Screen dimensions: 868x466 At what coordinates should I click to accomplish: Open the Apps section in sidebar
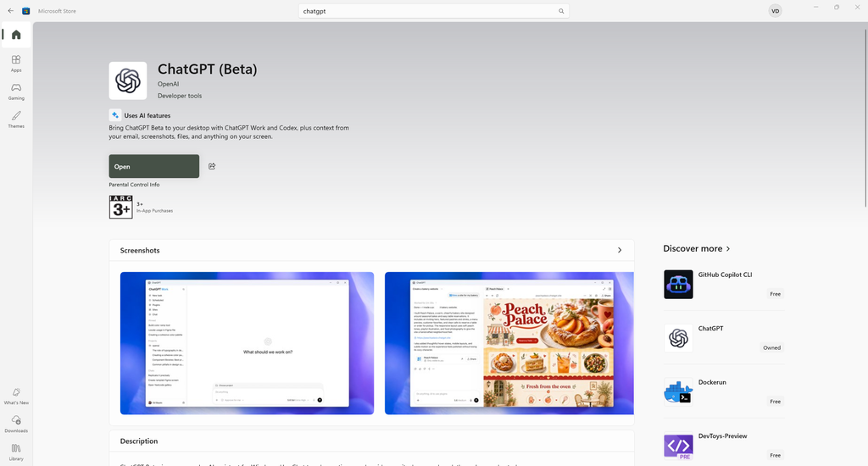(x=16, y=63)
